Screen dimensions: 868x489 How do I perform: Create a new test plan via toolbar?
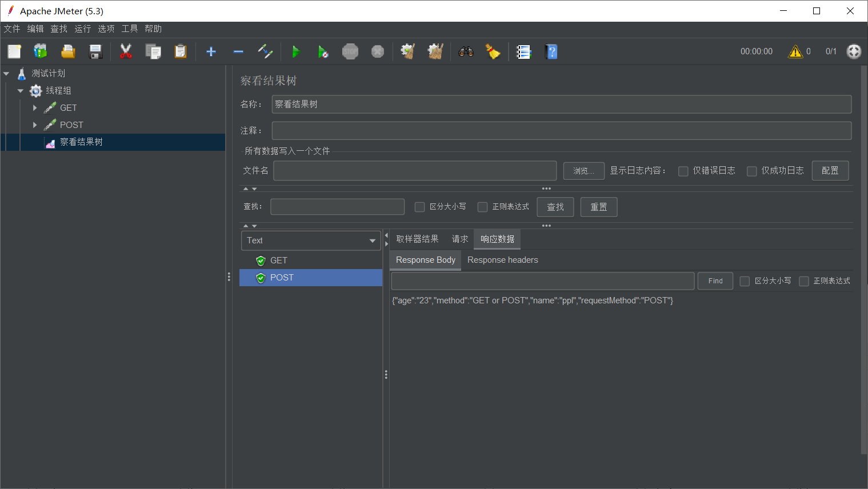tap(14, 51)
